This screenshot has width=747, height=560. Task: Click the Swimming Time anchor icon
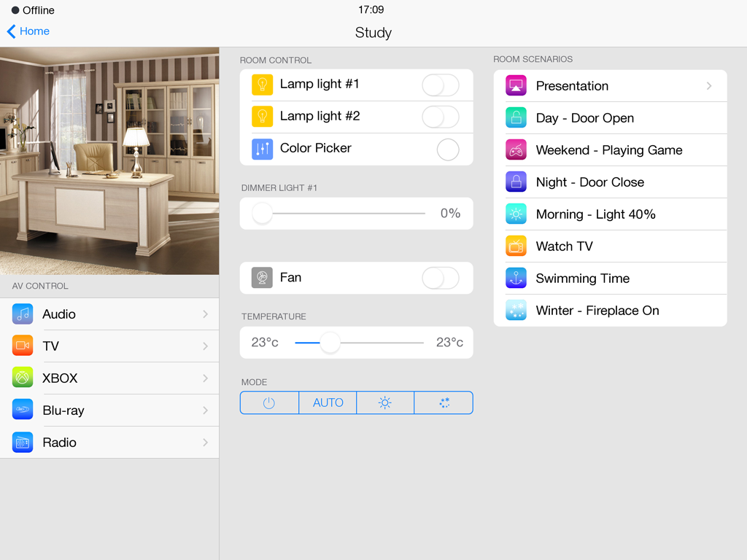pos(516,278)
